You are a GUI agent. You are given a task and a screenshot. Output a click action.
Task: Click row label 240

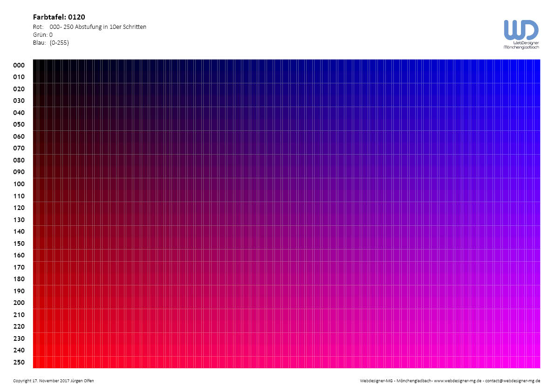tap(19, 350)
